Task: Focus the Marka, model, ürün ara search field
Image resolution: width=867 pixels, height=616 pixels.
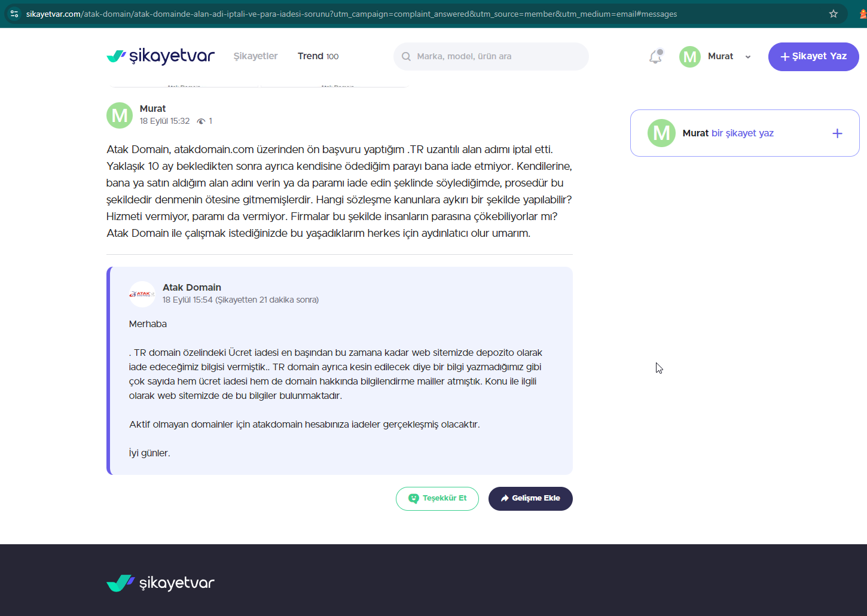Action: click(x=491, y=56)
